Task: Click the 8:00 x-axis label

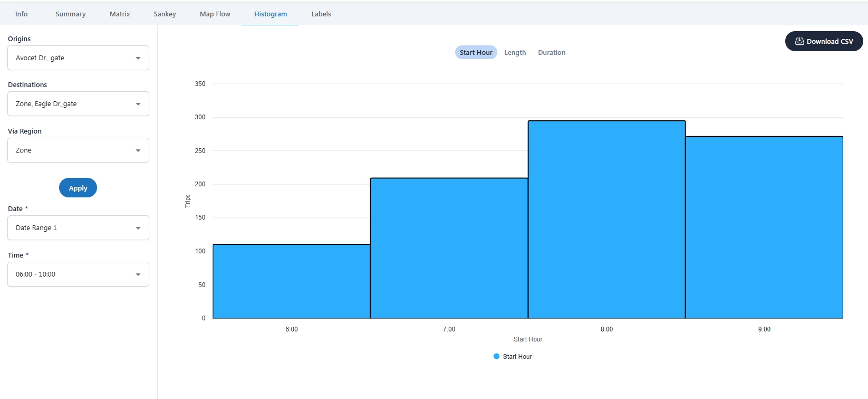Action: tap(606, 329)
